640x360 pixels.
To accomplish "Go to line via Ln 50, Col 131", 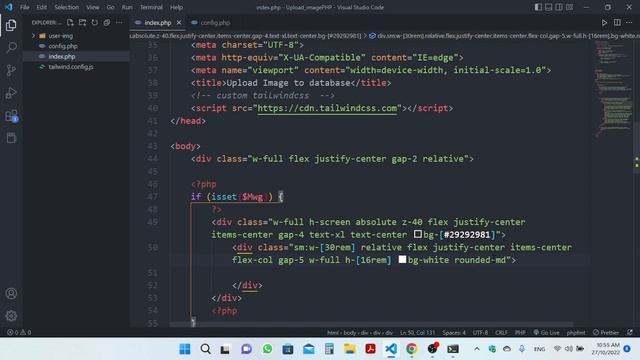I will (x=417, y=332).
